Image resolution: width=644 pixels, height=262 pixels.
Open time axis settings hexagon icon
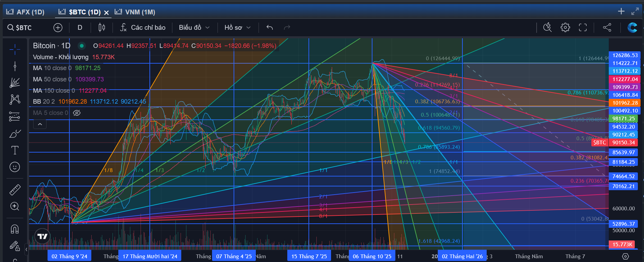click(626, 256)
